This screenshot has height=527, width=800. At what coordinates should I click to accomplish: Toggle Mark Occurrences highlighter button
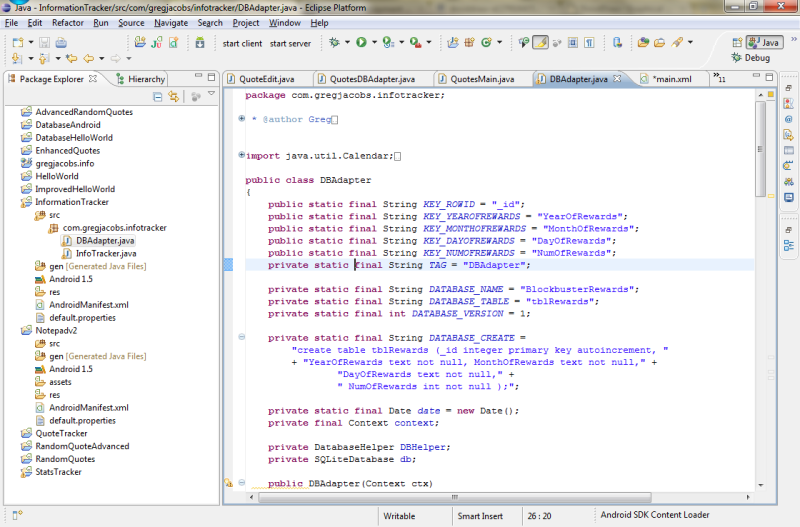[540, 43]
